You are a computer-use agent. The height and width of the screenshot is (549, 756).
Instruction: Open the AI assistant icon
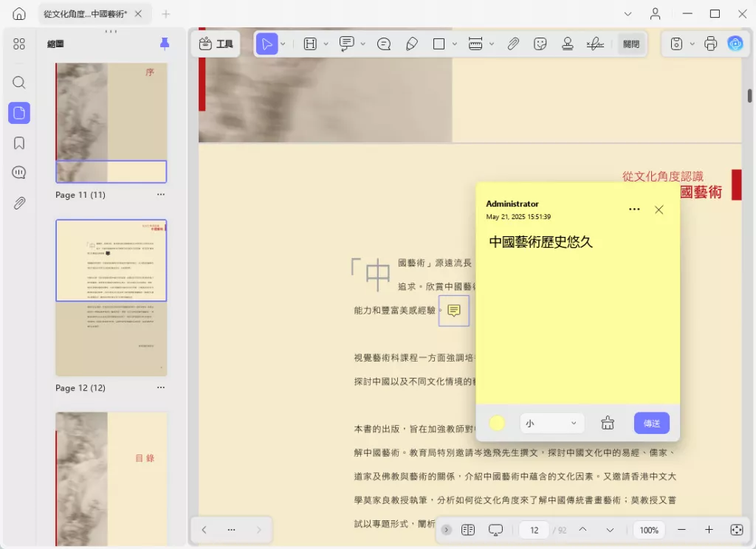(735, 44)
